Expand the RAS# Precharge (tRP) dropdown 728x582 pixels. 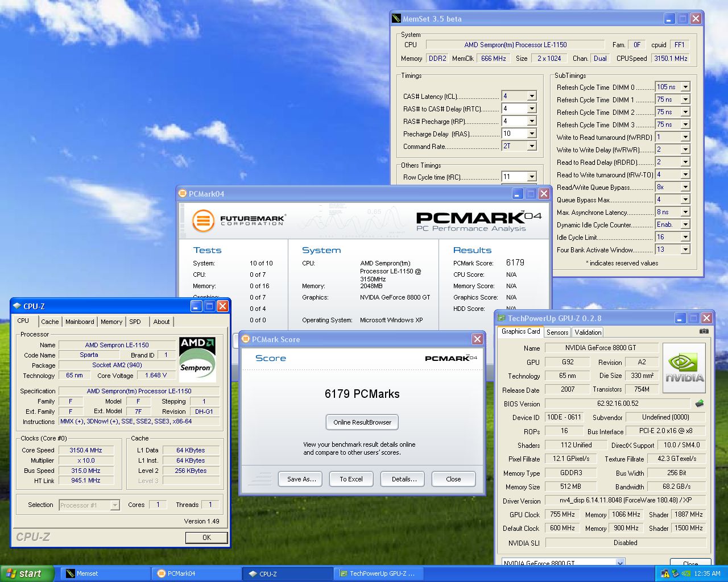tap(532, 121)
